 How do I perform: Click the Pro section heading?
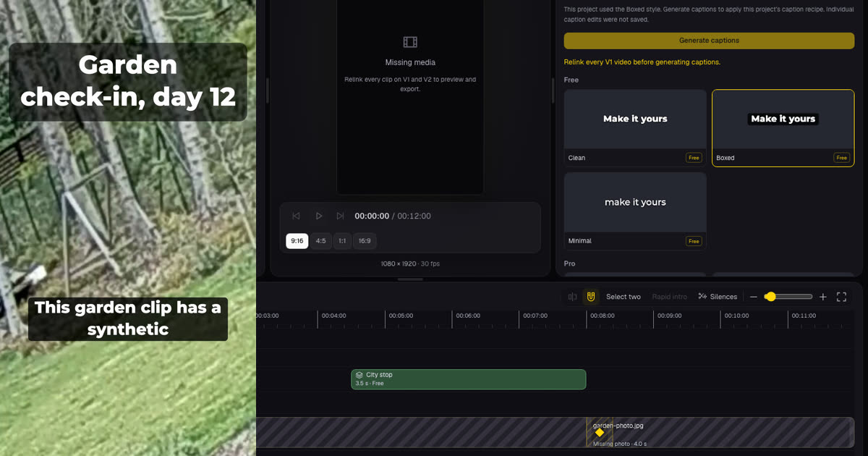[570, 263]
